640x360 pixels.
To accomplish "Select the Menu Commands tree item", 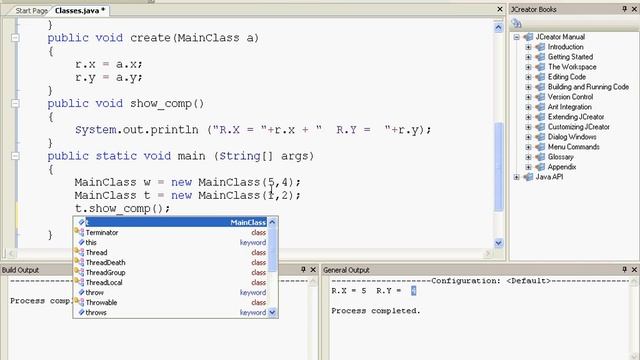I will point(573,147).
